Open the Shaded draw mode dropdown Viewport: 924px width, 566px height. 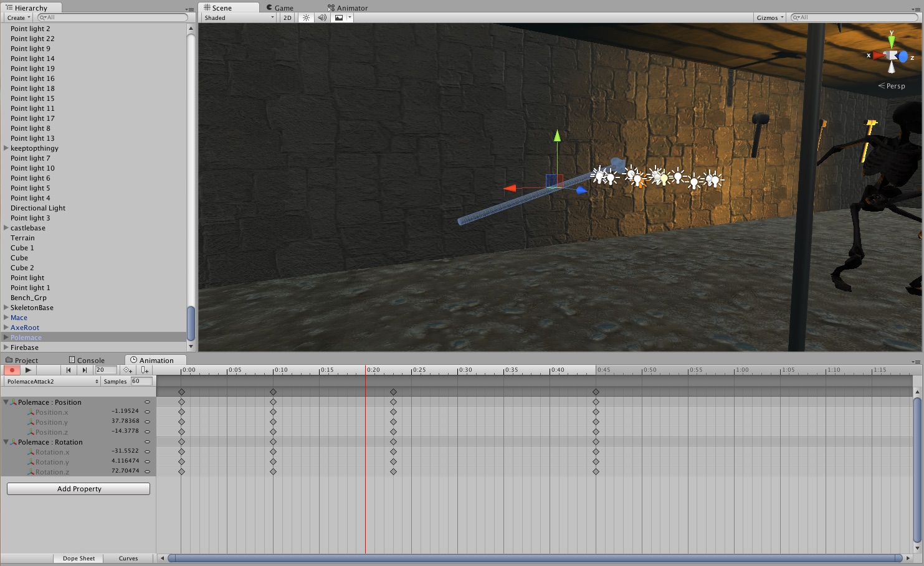(239, 17)
